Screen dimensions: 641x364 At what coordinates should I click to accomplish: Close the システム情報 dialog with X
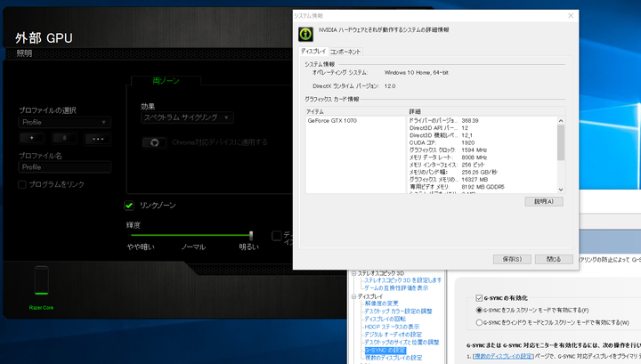571,15
